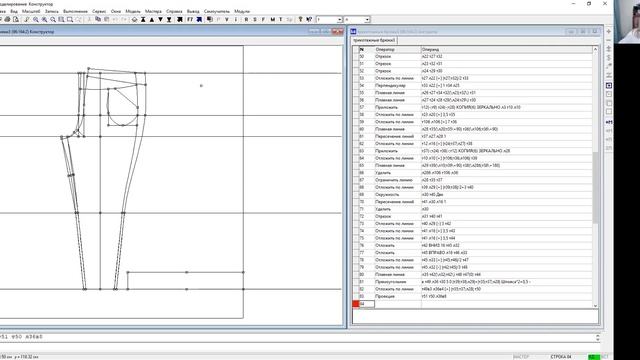This screenshot has height=360, width=640.
Task: Click the minus icon in the right sidebar
Action: click(x=609, y=40)
